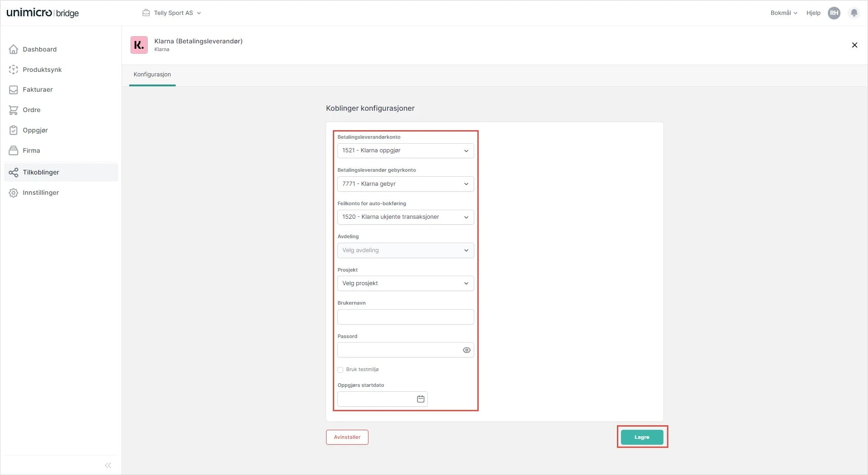Click the Dashboard home icon
The height and width of the screenshot is (475, 868).
[x=14, y=49]
